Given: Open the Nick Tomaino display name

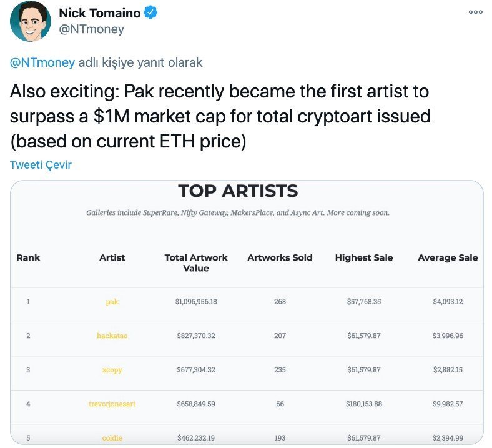Looking at the screenshot, I should pos(98,13).
